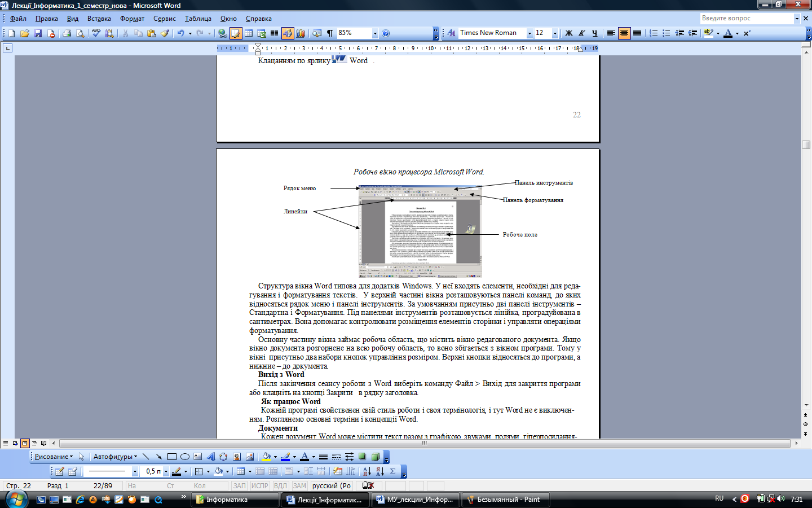The width and height of the screenshot is (812, 508).
Task: Apply superscript formatting
Action: tap(747, 33)
